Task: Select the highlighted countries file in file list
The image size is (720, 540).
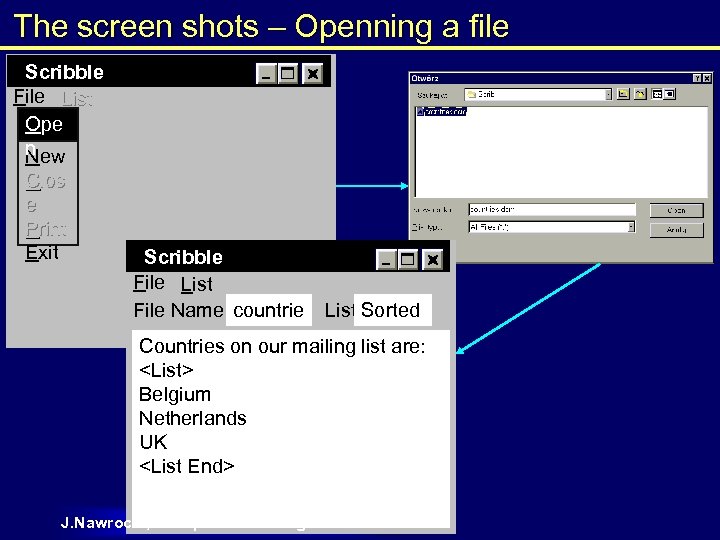Action: (442, 112)
